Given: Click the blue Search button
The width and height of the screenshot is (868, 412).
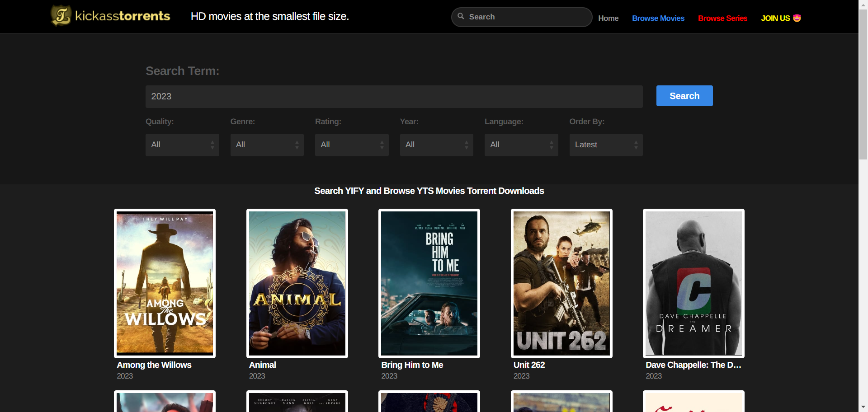Looking at the screenshot, I should [684, 96].
